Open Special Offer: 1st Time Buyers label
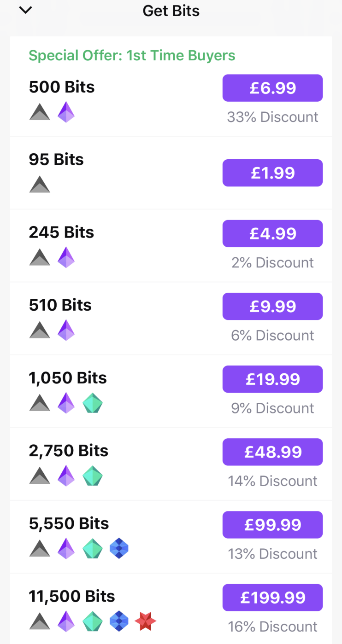The image size is (342, 644). coord(132,56)
